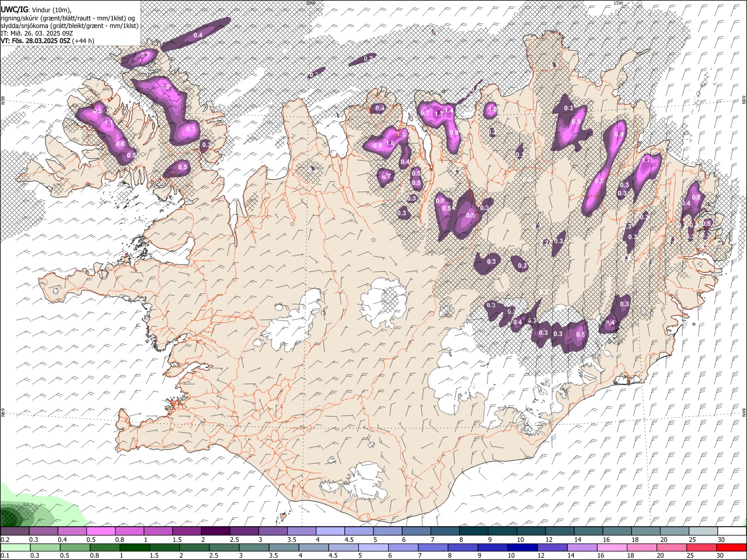The height and width of the screenshot is (560, 747).
Task: Select the purple swatch labelled 1.5 in top legend
Action: (187, 531)
